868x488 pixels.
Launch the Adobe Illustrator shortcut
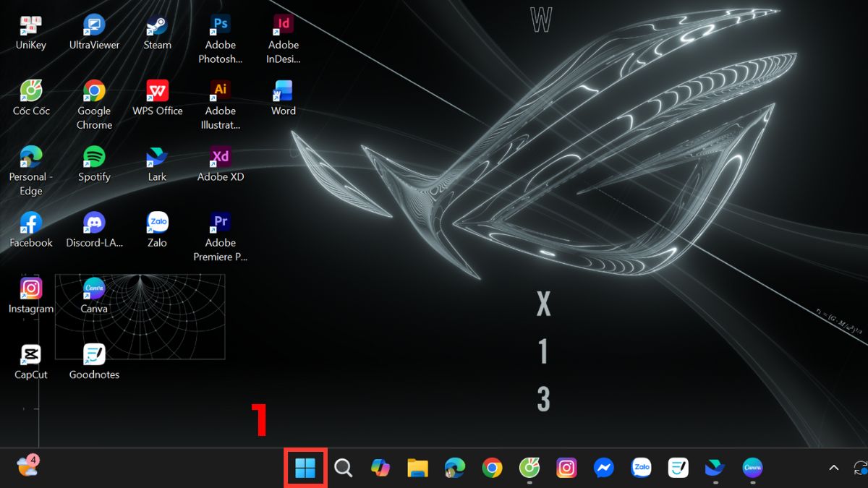[220, 90]
